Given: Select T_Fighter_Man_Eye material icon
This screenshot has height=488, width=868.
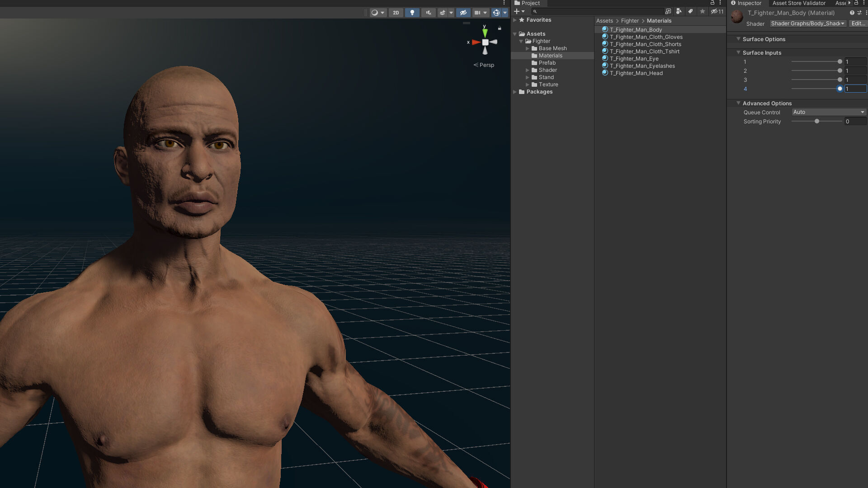Looking at the screenshot, I should pyautogui.click(x=605, y=58).
